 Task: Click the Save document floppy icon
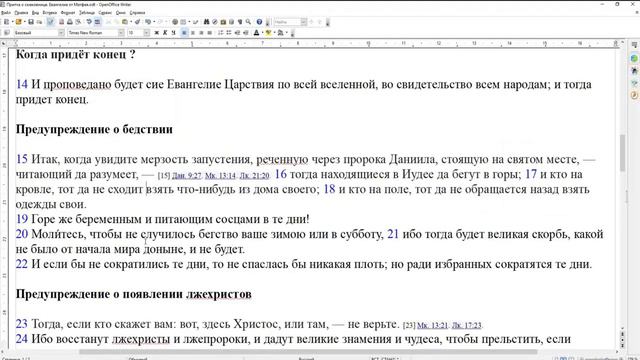pyautogui.click(x=31, y=22)
